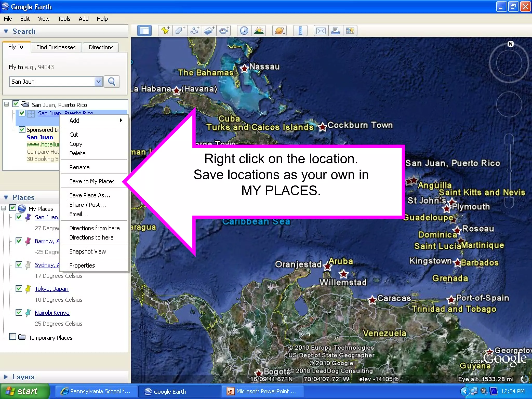Open the View menu
Image resolution: width=532 pixels, height=399 pixels.
click(44, 19)
